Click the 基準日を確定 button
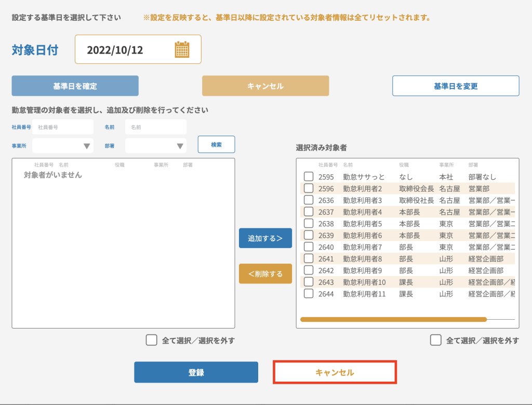Viewport: 532px width, 405px height. click(x=75, y=86)
